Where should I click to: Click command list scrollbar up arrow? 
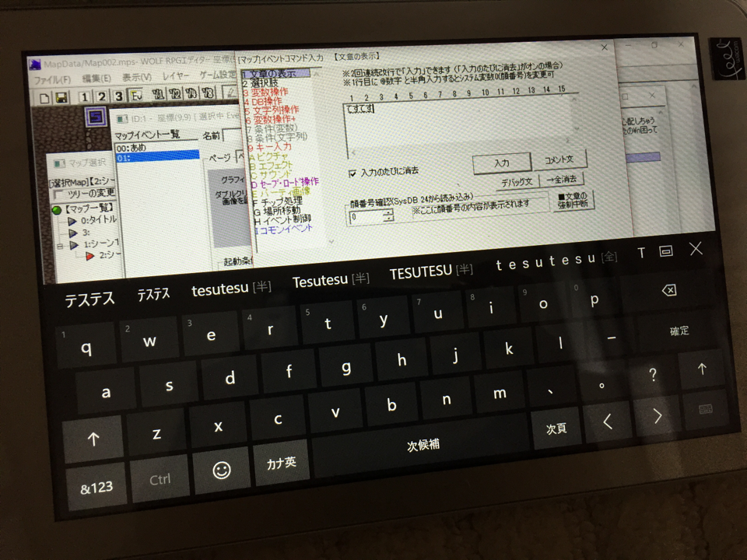click(317, 75)
